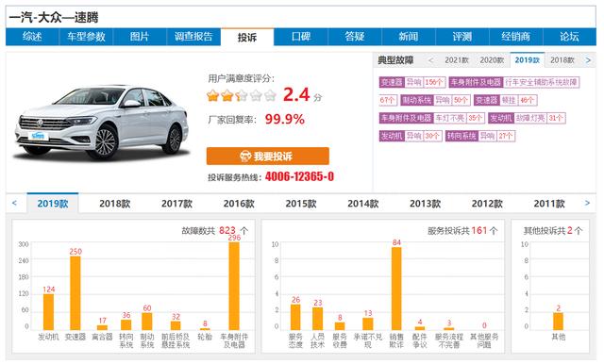Click the 变速器 异响 156个 fault tag
Viewport: 604px width, 364px height.
412,82
